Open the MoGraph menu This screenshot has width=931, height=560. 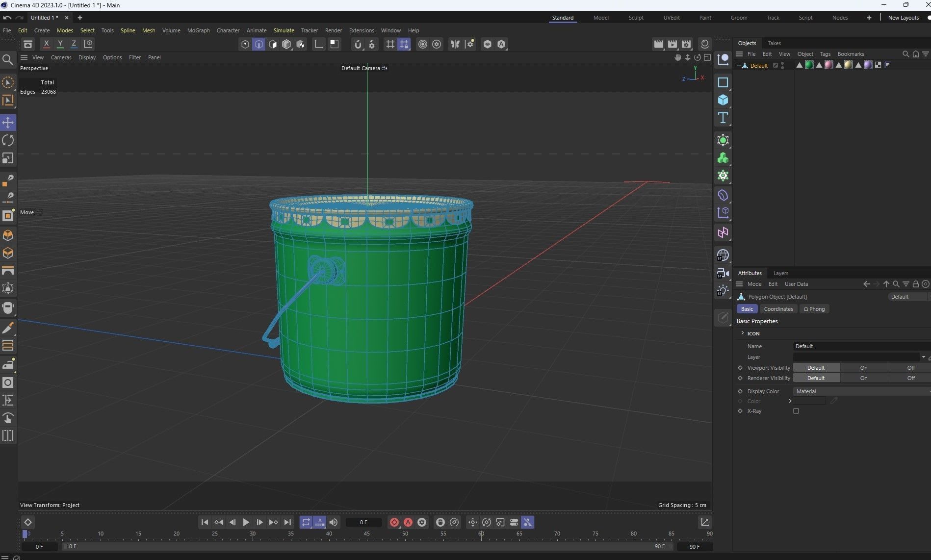198,30
